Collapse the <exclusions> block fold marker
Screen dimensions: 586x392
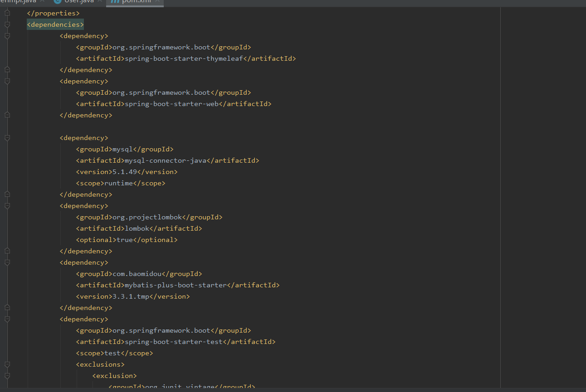[7, 364]
